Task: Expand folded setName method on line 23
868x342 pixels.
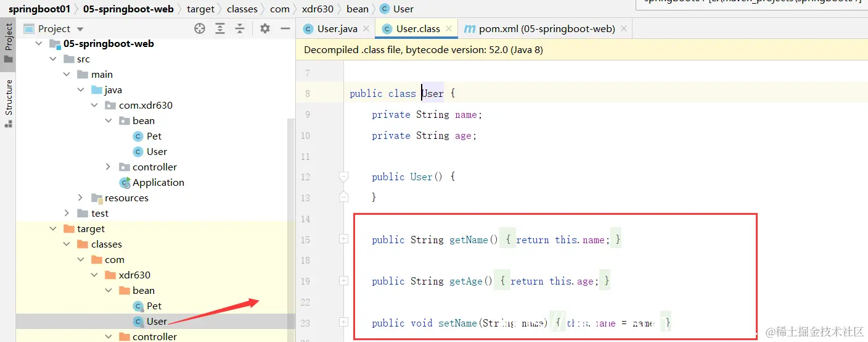Action: pos(343,322)
